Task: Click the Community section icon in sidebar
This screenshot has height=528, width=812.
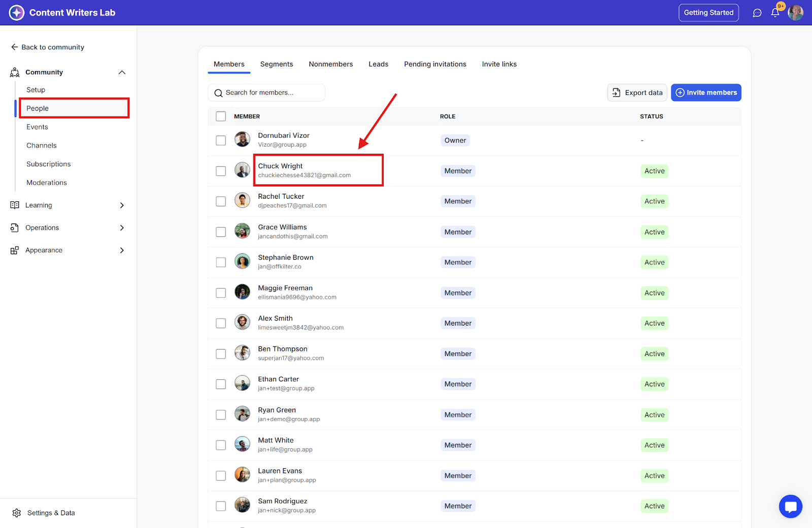Action: coord(15,73)
